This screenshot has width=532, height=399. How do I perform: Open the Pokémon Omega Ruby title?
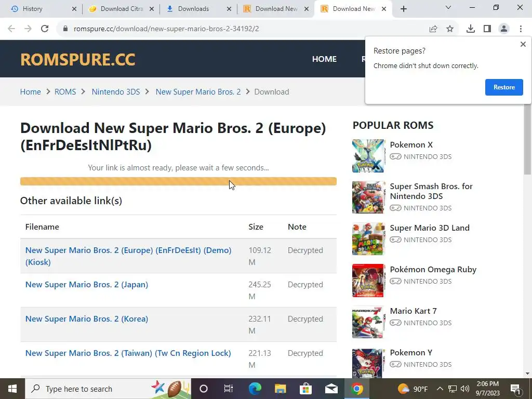point(433,270)
